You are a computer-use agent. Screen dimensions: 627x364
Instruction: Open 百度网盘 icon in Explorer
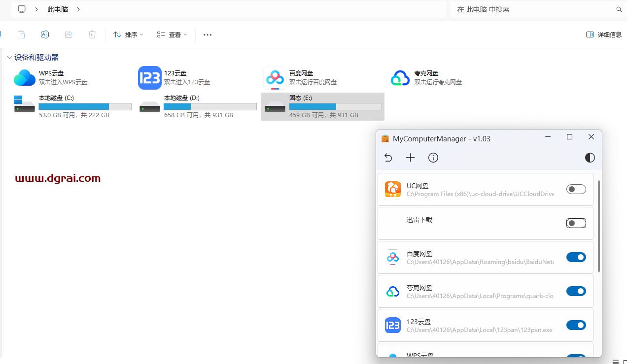point(275,78)
